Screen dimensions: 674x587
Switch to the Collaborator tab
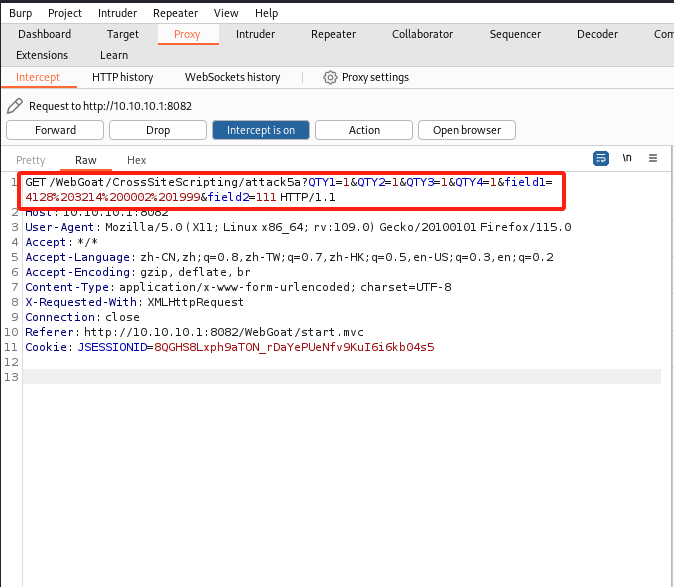[422, 34]
